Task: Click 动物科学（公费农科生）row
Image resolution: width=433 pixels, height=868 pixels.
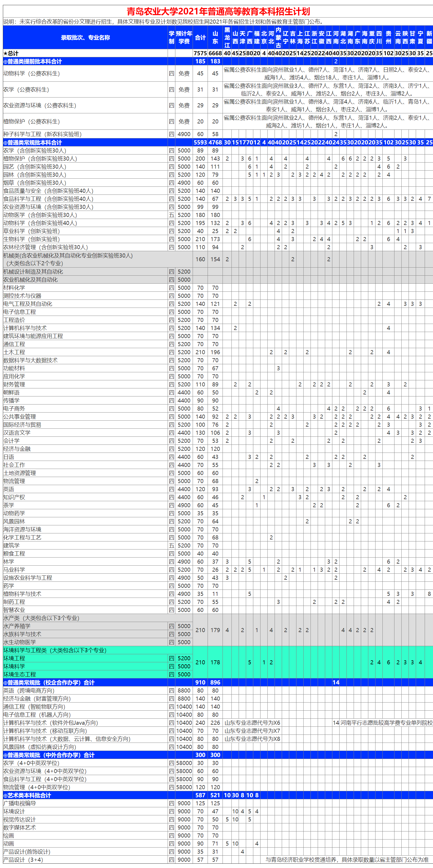Action: 218,73
